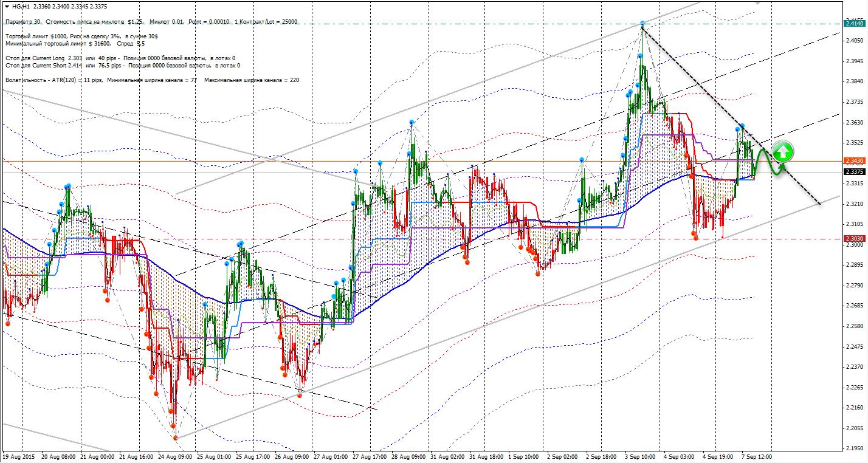Click the red 2.3030 price level label
868x463 pixels.
click(x=854, y=239)
